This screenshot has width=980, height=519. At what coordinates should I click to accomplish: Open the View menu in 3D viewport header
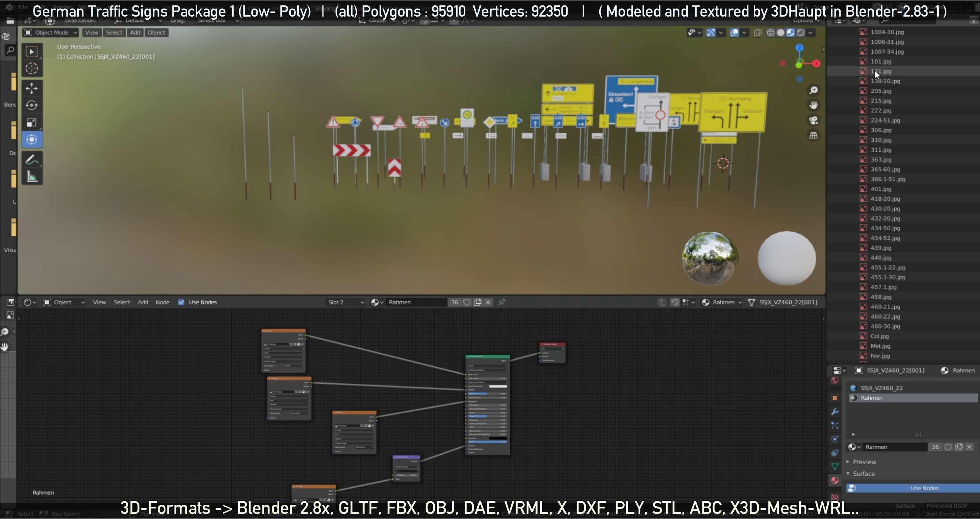pyautogui.click(x=92, y=33)
